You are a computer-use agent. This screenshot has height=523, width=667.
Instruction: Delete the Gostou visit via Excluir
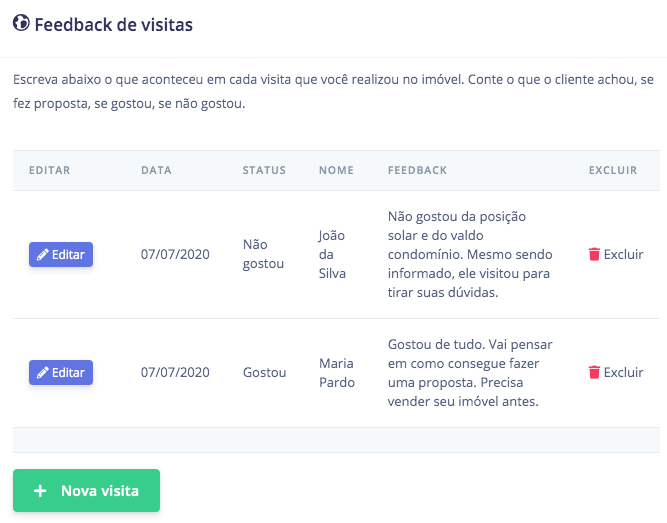tap(616, 372)
